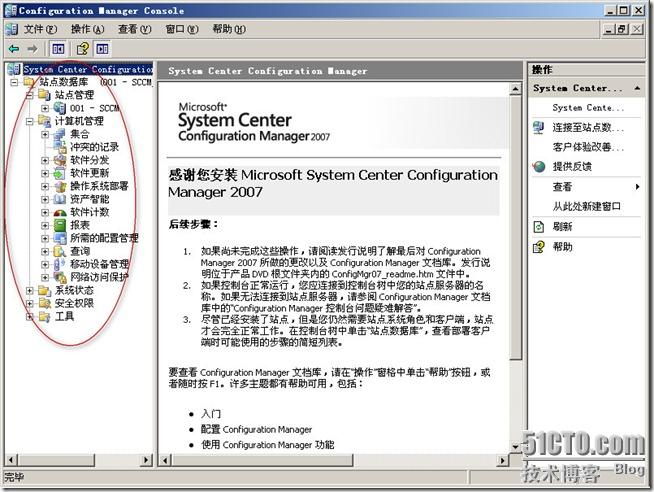654x492 pixels.
Task: Select the 软件分发 icon
Action: click(x=60, y=160)
